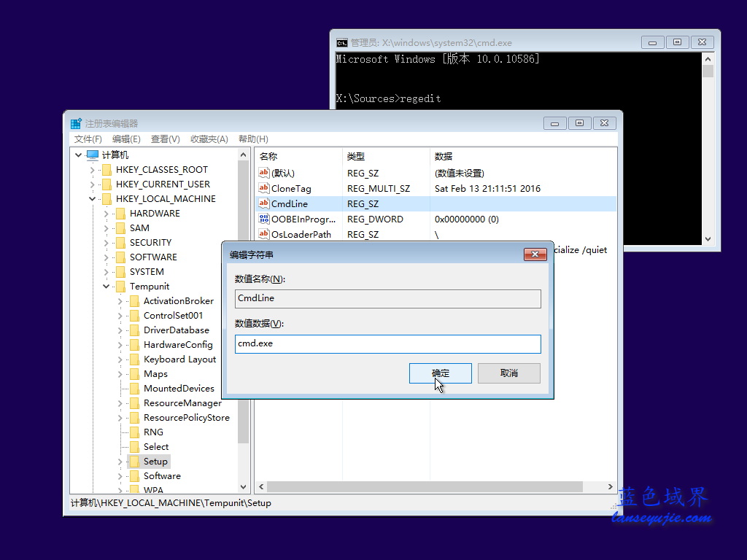Click the cmd window scroll-up arrow
Image resolution: width=747 pixels, height=560 pixels.
point(708,60)
